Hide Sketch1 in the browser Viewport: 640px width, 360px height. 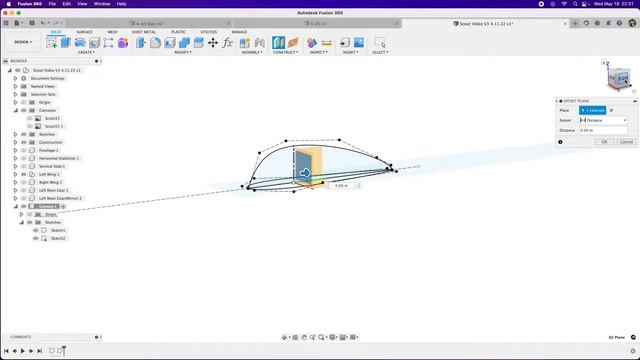pos(36,230)
